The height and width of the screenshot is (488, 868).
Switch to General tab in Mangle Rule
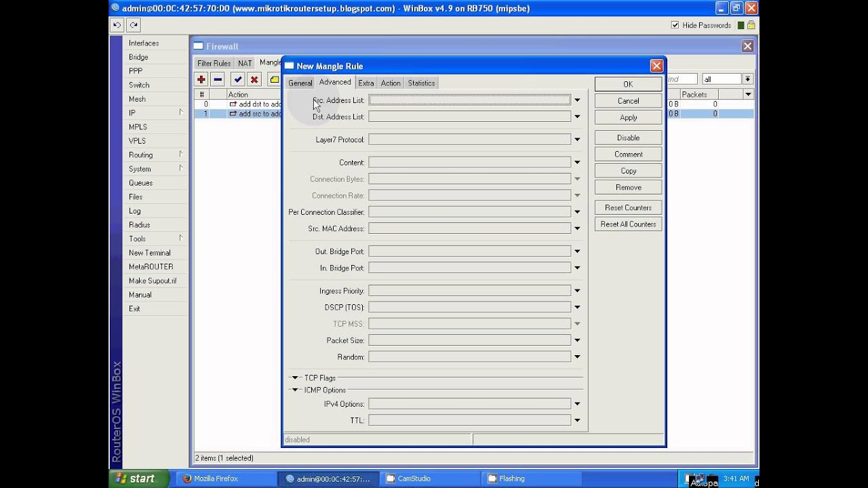click(300, 83)
